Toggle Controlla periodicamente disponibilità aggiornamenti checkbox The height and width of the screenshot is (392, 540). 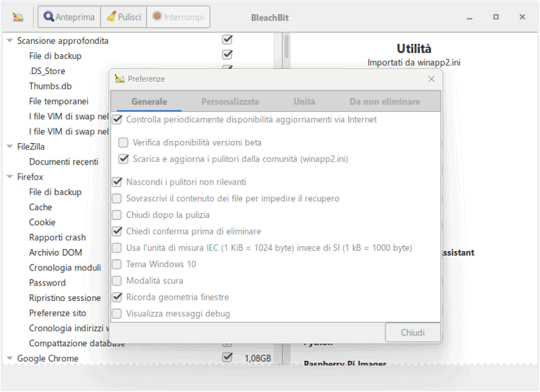coord(117,119)
